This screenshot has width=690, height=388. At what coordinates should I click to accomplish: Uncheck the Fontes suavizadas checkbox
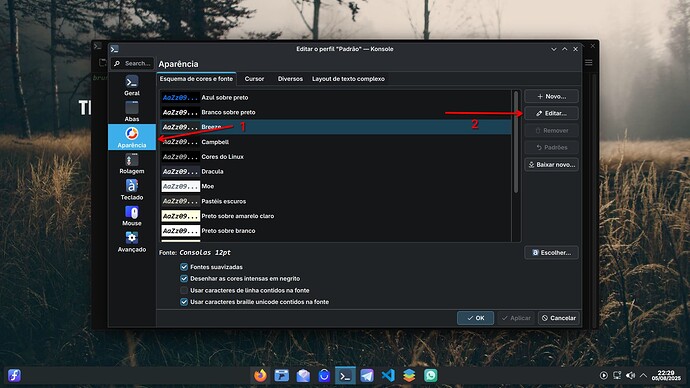pos(184,267)
